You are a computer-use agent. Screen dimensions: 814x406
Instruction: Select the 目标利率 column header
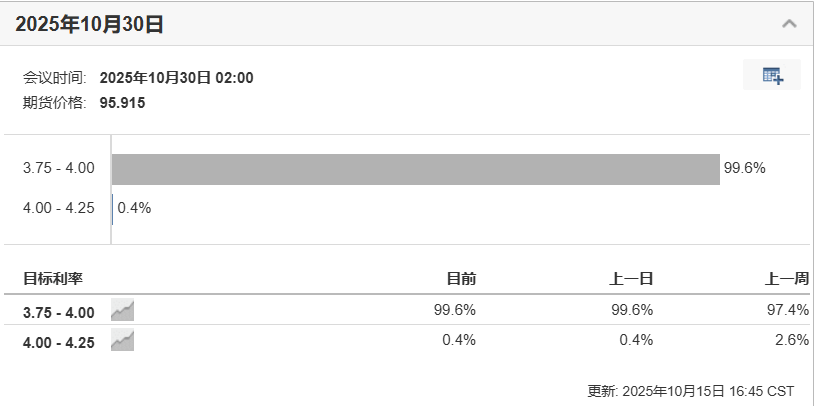52,279
